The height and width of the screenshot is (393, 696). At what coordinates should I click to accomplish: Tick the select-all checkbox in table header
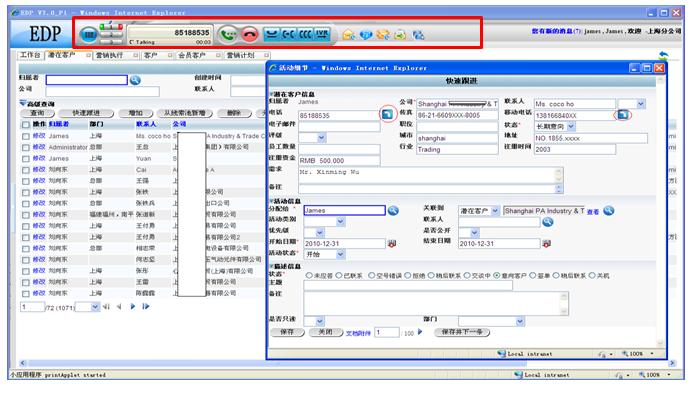(26, 125)
